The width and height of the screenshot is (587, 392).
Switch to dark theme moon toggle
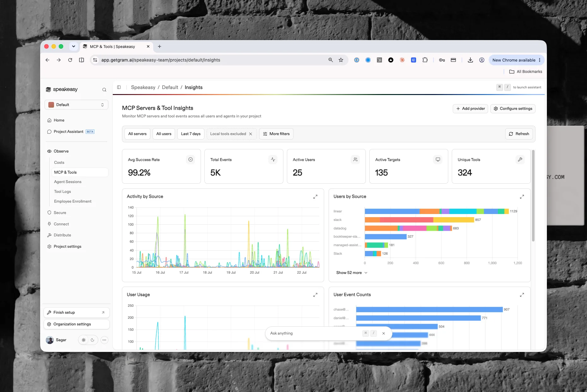(93, 340)
